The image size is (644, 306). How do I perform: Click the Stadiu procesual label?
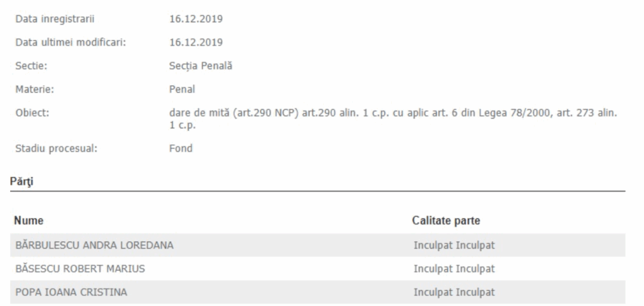pos(56,149)
